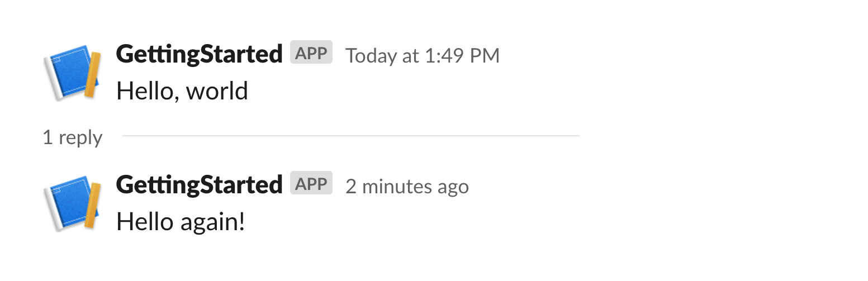868x281 pixels.
Task: Open the thread via "1 reply"
Action: coord(73,137)
